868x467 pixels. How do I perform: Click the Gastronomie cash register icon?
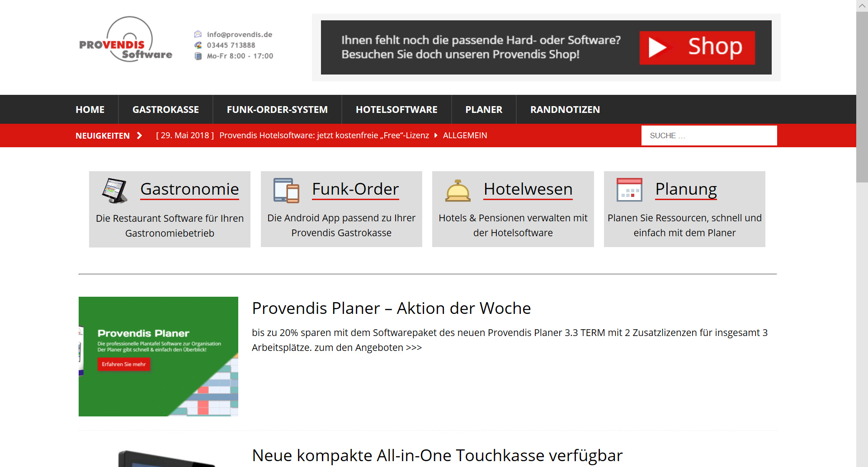[x=115, y=191]
